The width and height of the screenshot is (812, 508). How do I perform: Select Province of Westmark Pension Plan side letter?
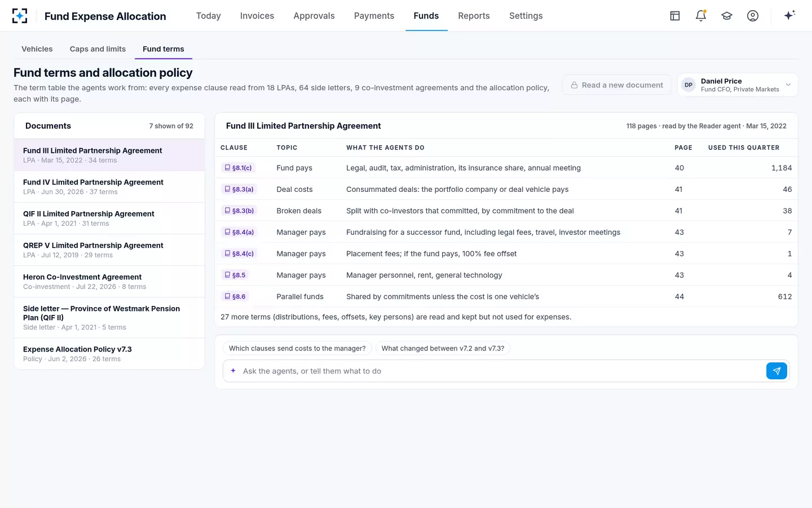(109, 318)
